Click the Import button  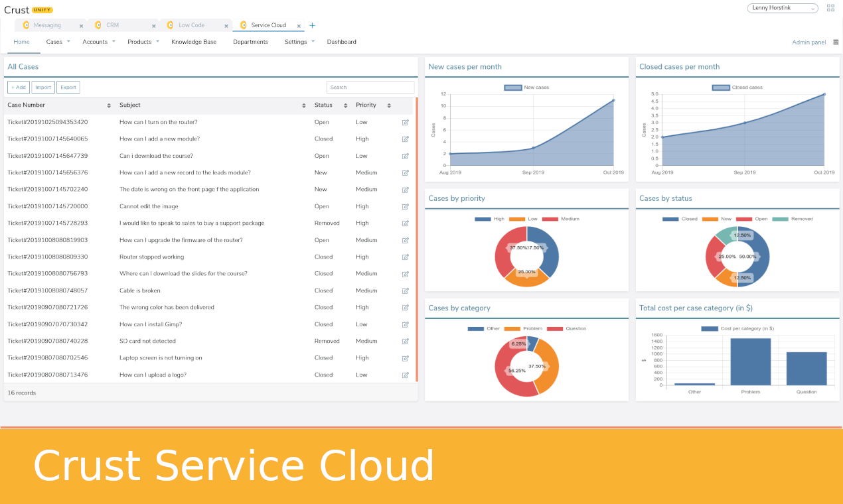point(43,87)
